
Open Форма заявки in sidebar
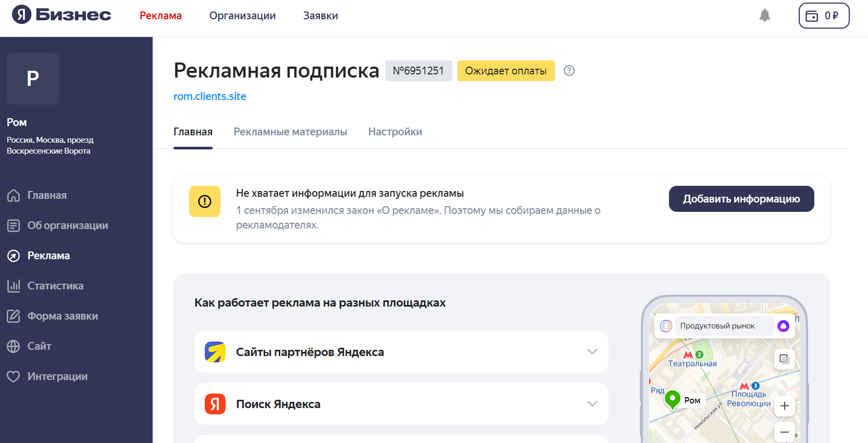63,316
